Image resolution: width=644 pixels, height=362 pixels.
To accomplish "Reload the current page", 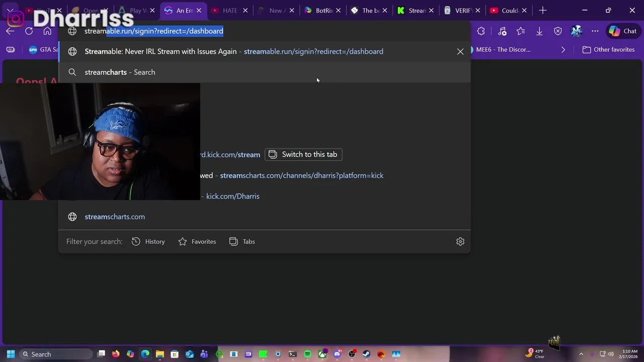I will (29, 31).
